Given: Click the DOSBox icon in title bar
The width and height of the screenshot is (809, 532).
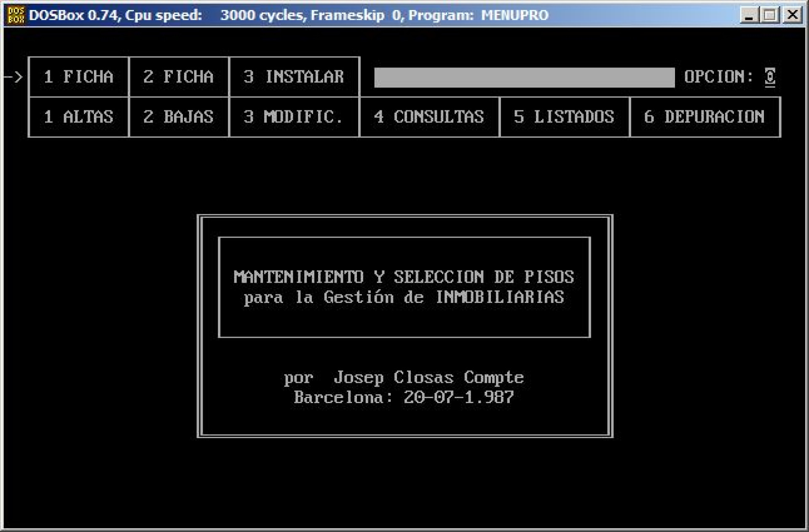Looking at the screenshot, I should [16, 15].
